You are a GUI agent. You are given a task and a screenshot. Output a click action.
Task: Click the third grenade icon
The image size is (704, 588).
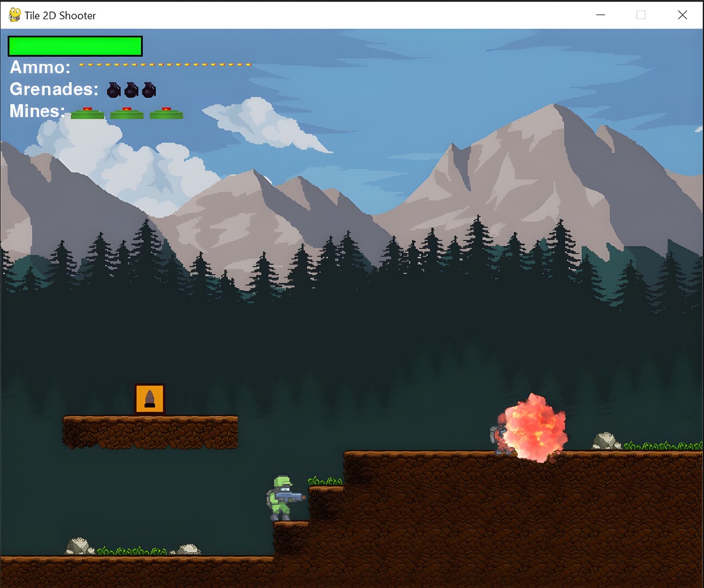(149, 90)
